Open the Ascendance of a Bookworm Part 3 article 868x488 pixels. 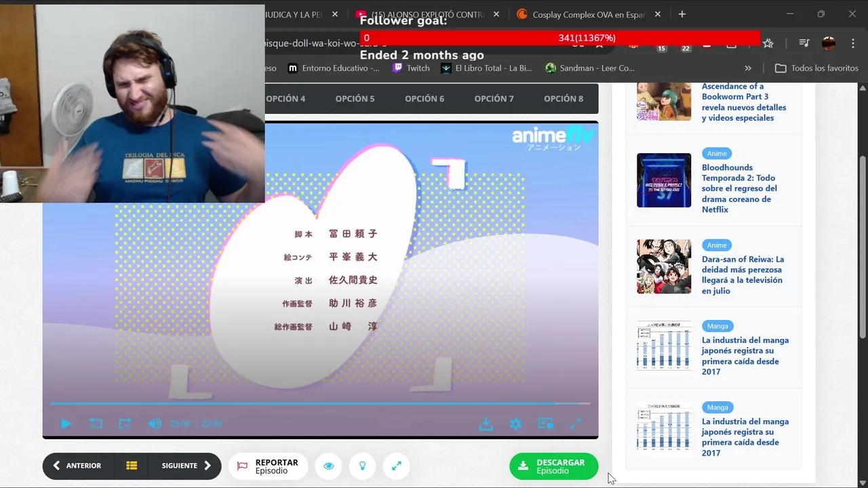click(x=744, y=102)
